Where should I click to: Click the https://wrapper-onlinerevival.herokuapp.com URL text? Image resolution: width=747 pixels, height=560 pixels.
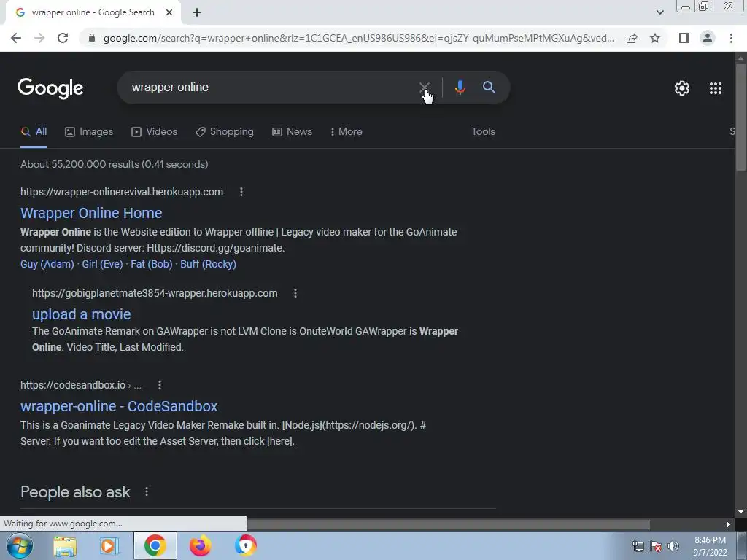(122, 192)
